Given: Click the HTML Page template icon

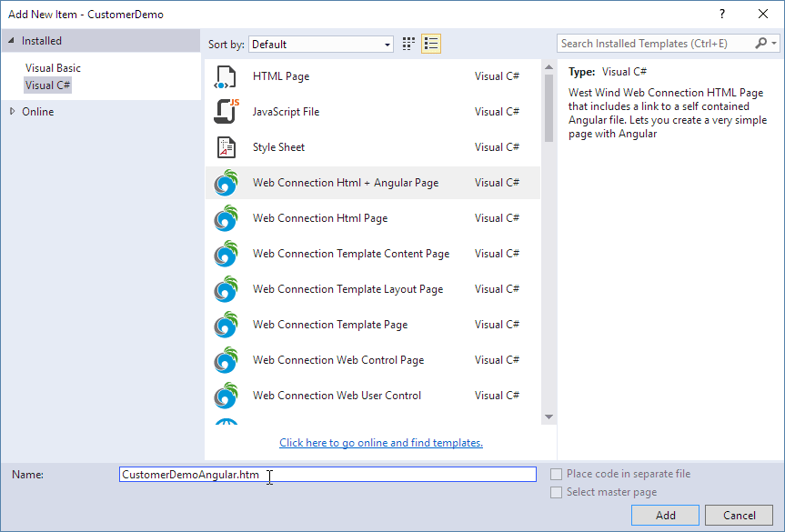Looking at the screenshot, I should [x=226, y=76].
